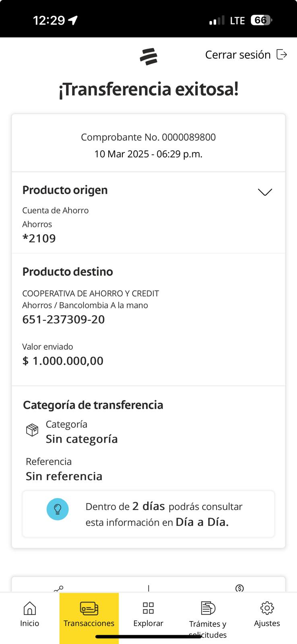
Task: Open Trámites y solicitudes document icon
Action: (x=208, y=608)
